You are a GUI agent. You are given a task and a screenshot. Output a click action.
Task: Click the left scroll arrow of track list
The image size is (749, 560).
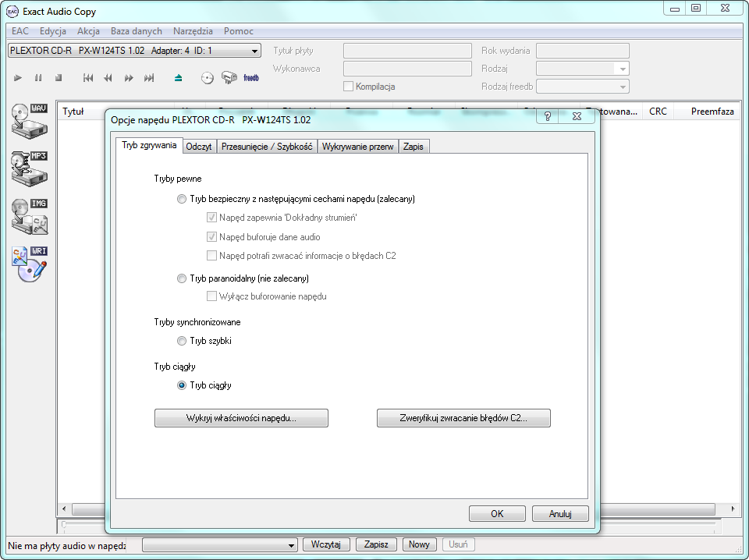tap(64, 509)
